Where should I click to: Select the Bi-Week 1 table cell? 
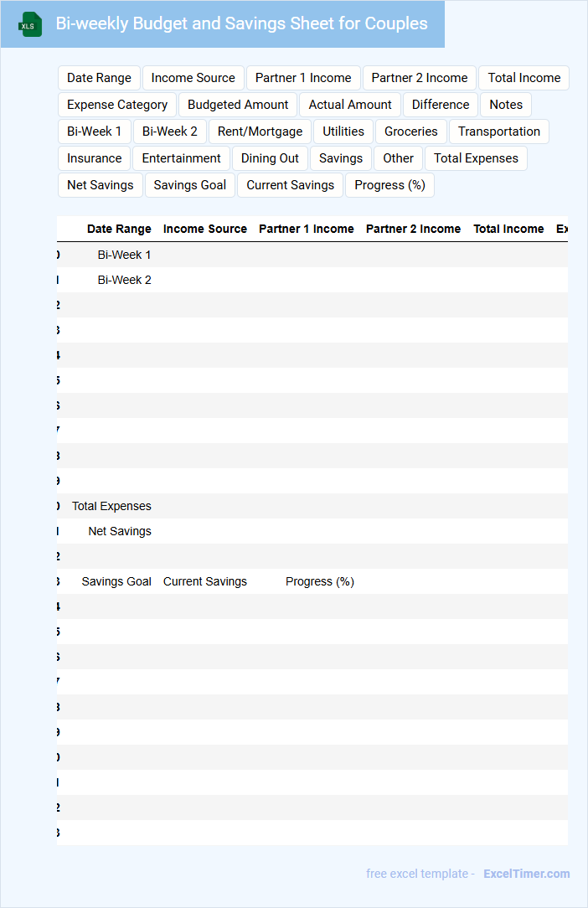[x=124, y=255]
